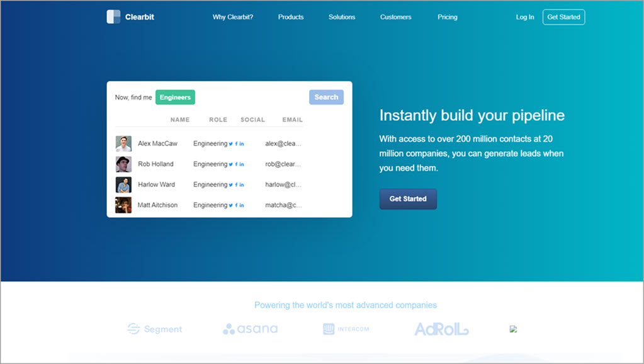Click the blue Search button
Image resolution: width=644 pixels, height=364 pixels.
pos(326,97)
